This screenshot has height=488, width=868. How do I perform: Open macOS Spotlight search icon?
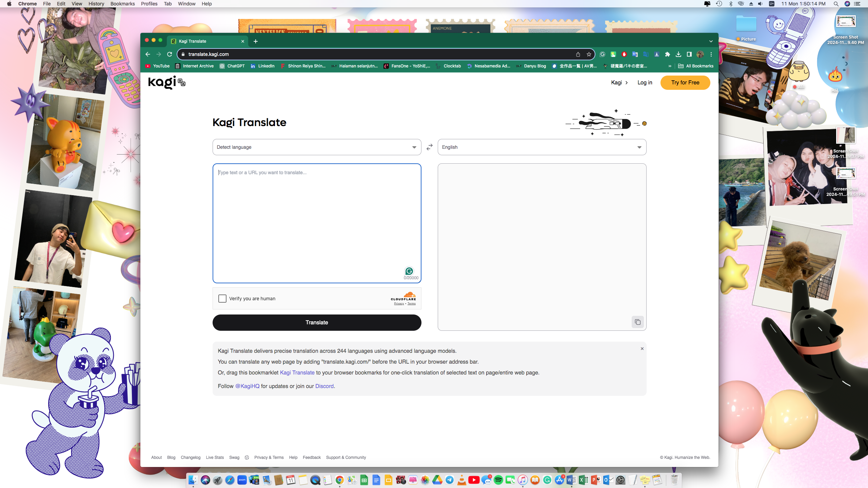(x=836, y=4)
